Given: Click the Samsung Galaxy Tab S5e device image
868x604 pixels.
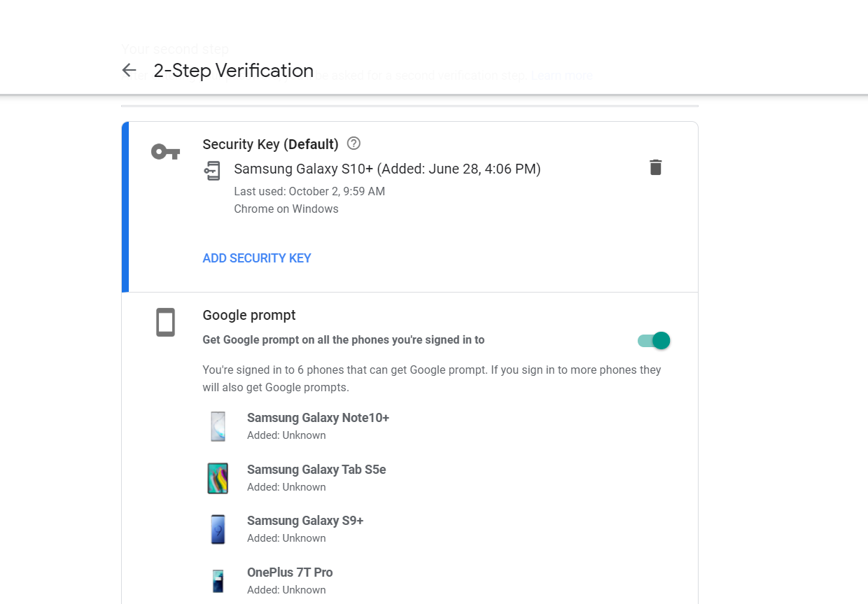Looking at the screenshot, I should pyautogui.click(x=218, y=478).
